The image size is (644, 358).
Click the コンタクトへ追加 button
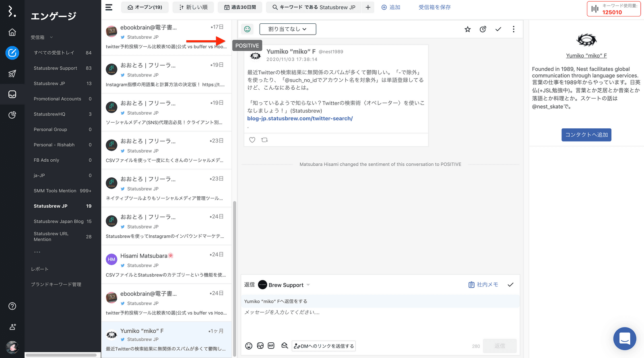[x=586, y=135]
